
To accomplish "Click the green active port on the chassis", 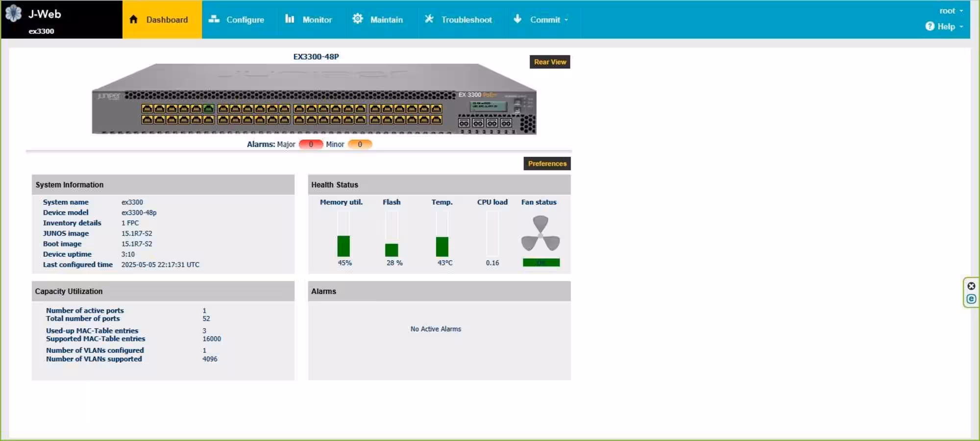I will point(208,109).
